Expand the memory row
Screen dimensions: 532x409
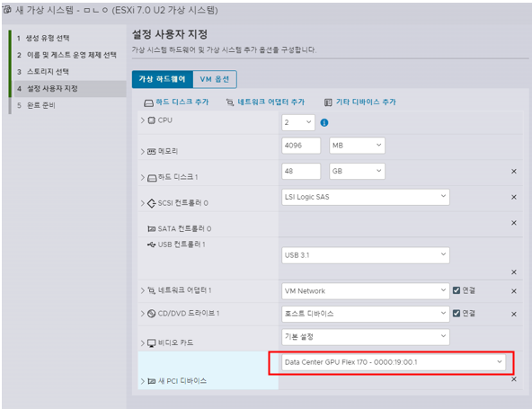coord(143,152)
